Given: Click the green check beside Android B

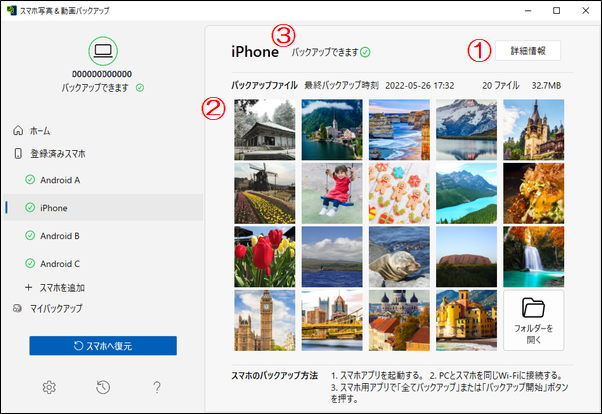Looking at the screenshot, I should (30, 235).
